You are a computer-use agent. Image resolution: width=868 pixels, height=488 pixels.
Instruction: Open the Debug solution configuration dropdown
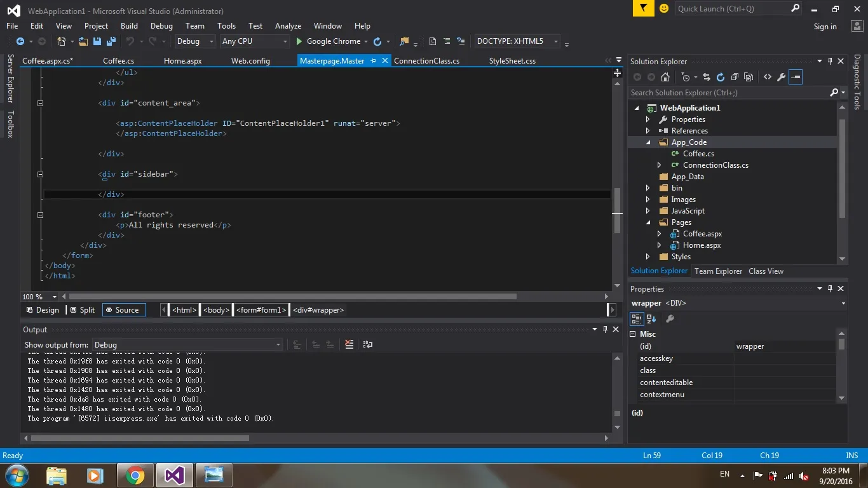196,41
